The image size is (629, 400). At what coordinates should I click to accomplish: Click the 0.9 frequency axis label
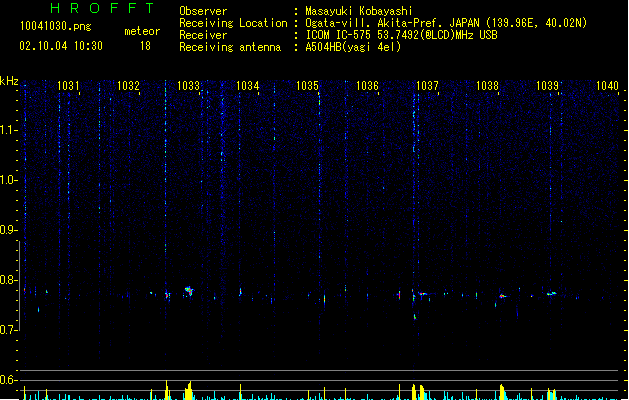[8, 230]
